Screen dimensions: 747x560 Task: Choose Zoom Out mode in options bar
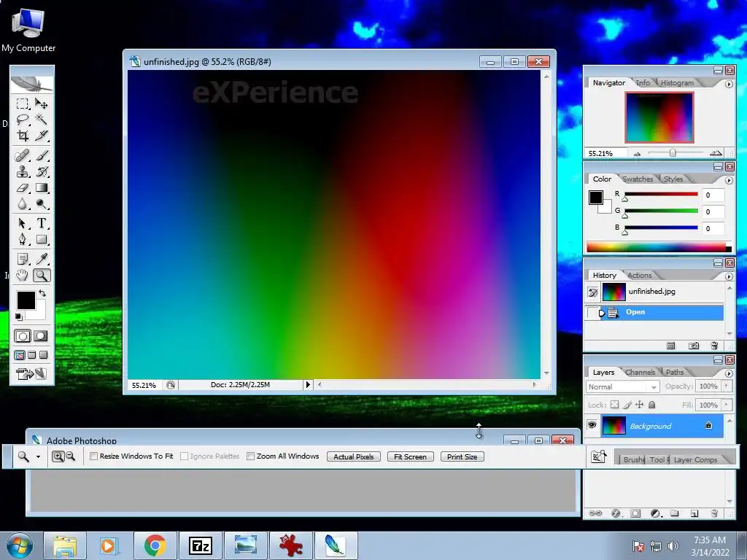[71, 456]
